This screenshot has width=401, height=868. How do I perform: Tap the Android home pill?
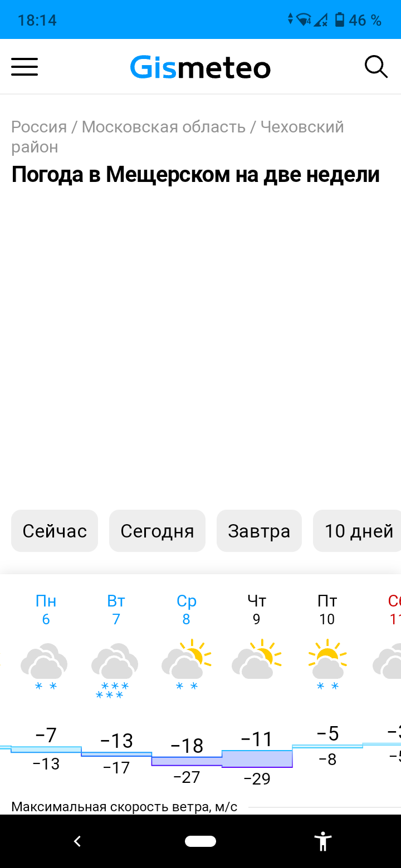(200, 841)
